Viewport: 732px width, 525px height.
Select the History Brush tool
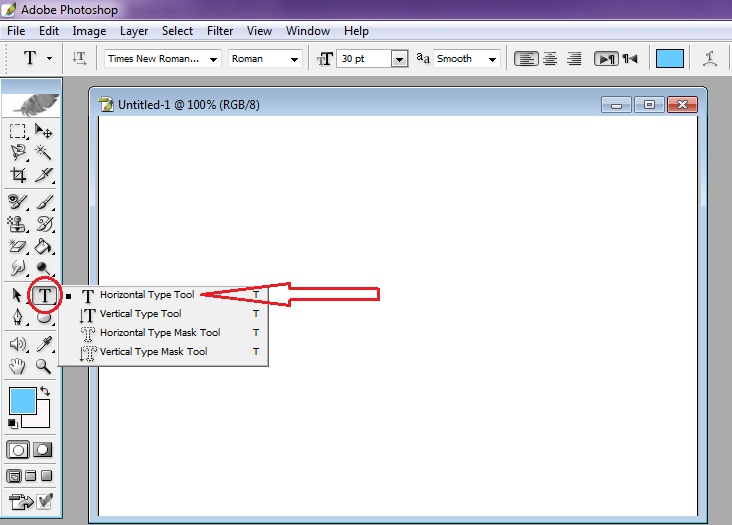[44, 224]
